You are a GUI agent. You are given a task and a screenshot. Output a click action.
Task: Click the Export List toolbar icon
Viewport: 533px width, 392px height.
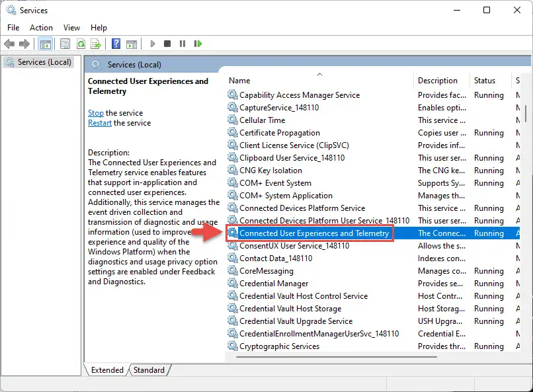(x=97, y=44)
